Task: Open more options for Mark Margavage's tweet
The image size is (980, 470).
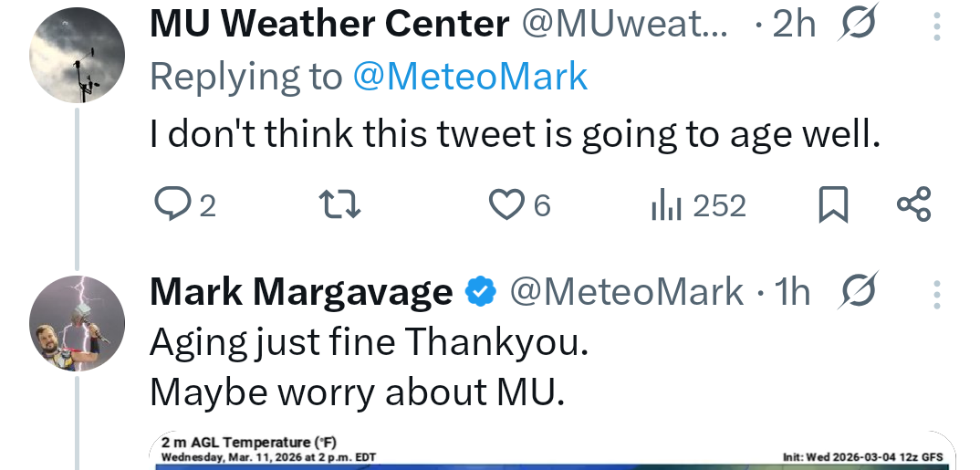Action: click(937, 293)
